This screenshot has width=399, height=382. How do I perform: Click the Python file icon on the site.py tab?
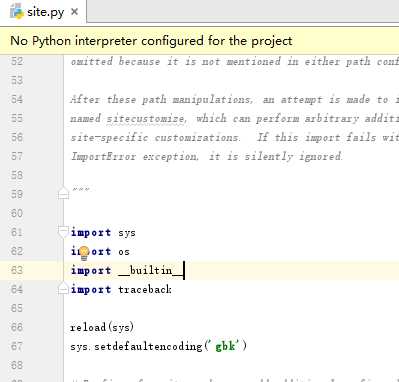click(17, 12)
